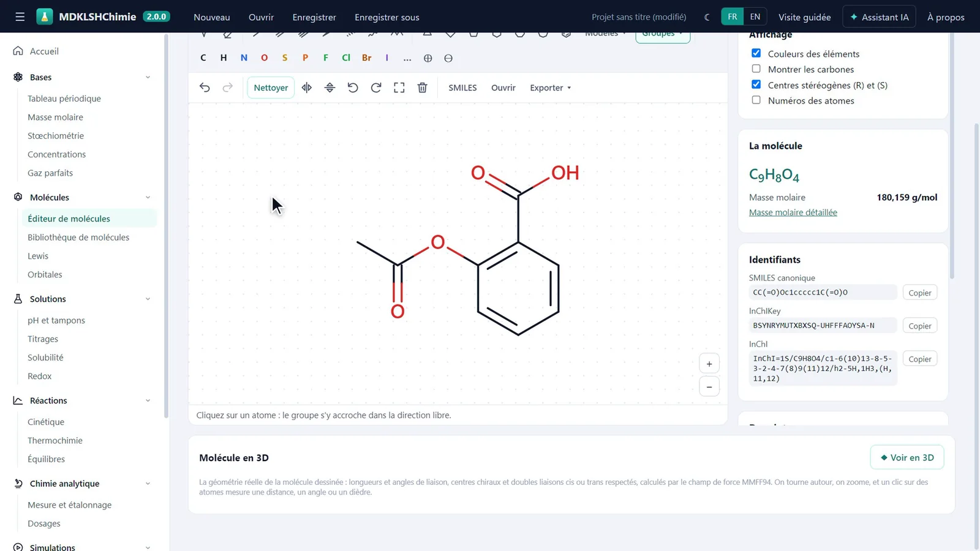Click the Voir en 3D button

coord(907,457)
